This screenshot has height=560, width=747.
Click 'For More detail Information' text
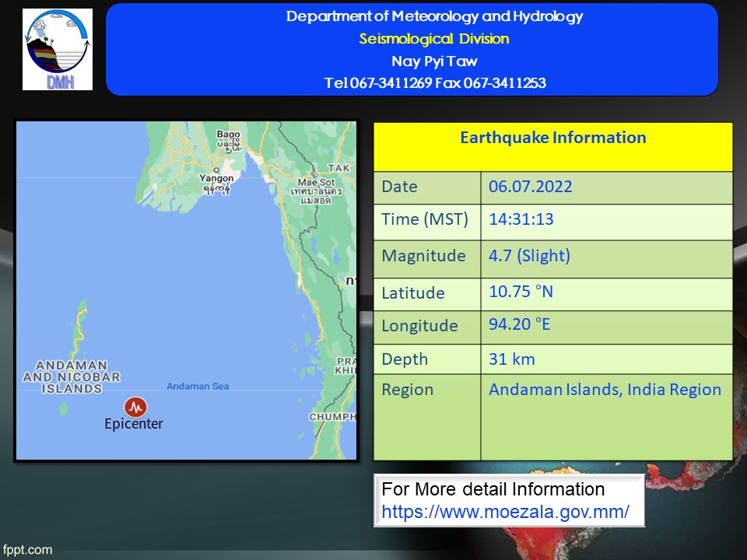click(493, 489)
